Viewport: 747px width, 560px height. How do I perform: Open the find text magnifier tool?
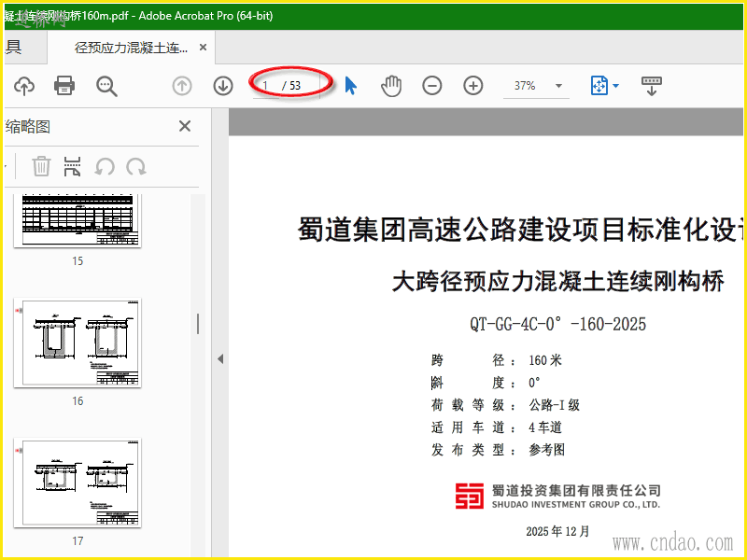pyautogui.click(x=106, y=86)
